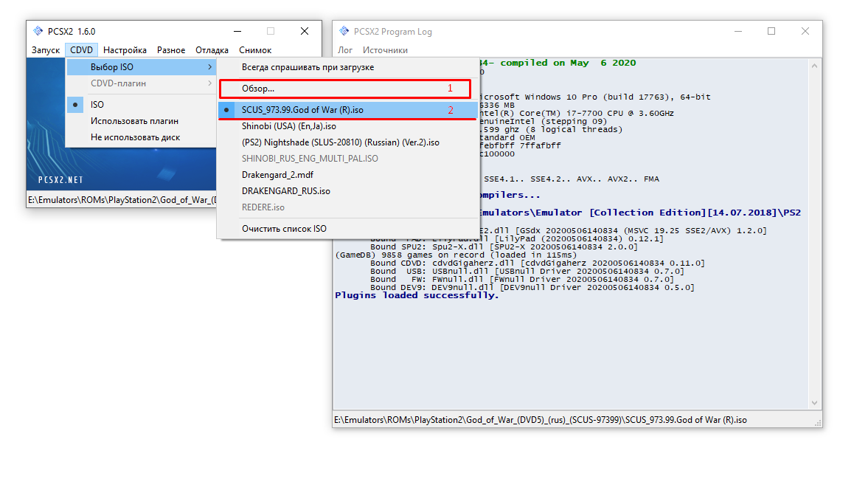Screen dimensions: 868x479
Task: Select Не использовать диск option
Action: click(141, 137)
